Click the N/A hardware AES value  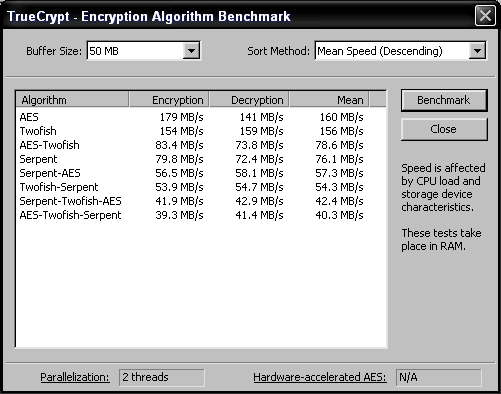[x=439, y=377]
